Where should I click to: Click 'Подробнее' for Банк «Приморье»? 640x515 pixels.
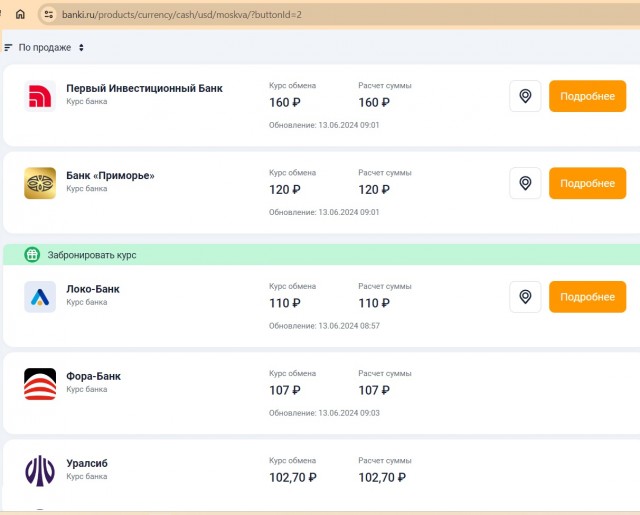(x=587, y=183)
